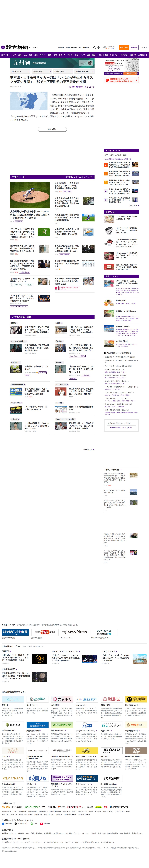Select the スポーツ nav menu item

[x=43, y=55]
